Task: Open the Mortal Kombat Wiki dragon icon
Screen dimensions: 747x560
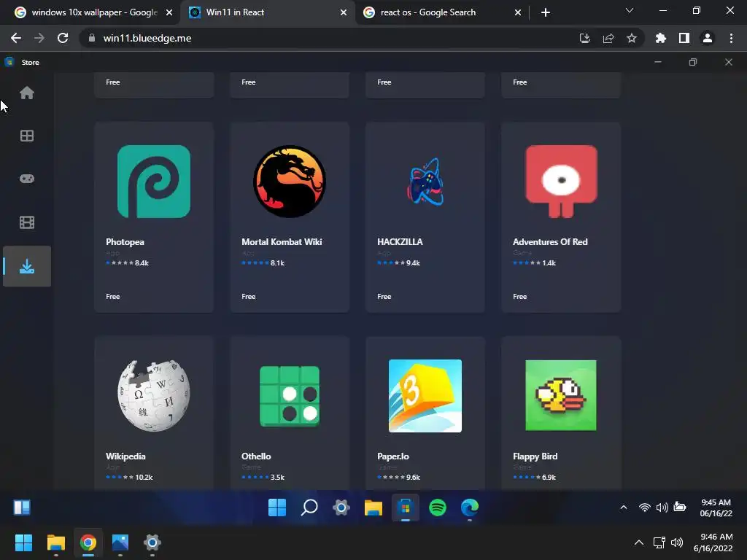Action: click(290, 182)
